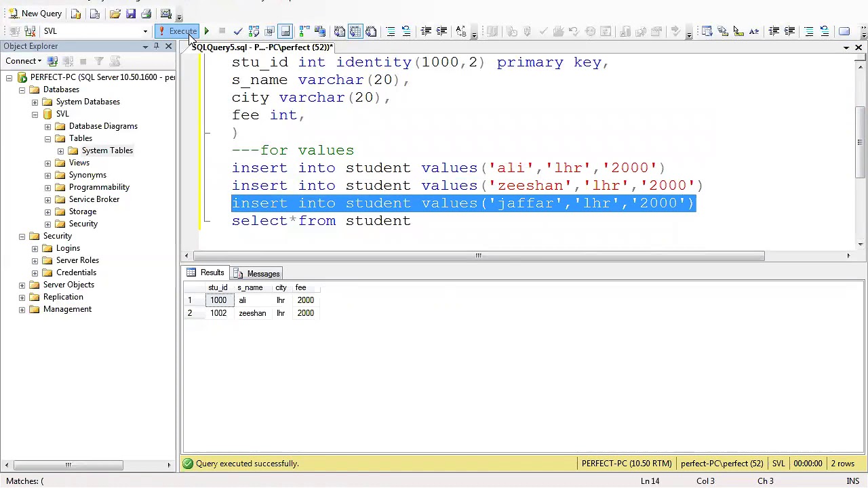Click Specify Values for Template Parameters icon
Viewport: 868px width, 488px height.
(x=461, y=31)
